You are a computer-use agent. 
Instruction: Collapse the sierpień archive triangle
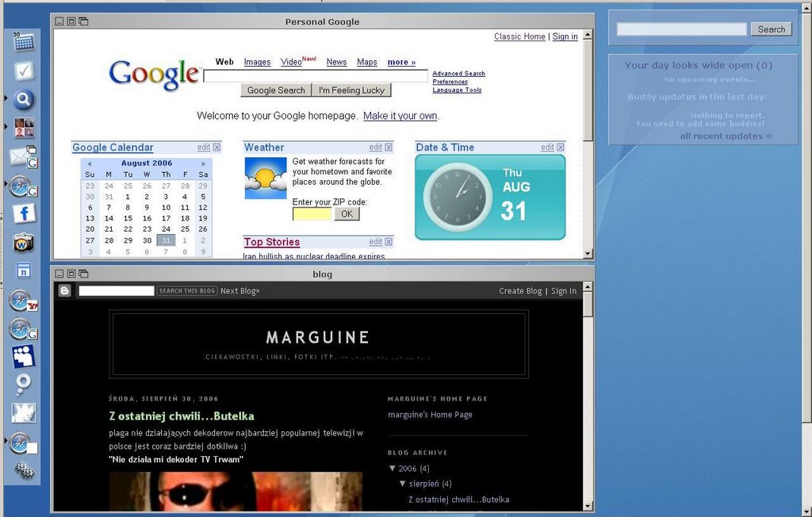(x=402, y=484)
